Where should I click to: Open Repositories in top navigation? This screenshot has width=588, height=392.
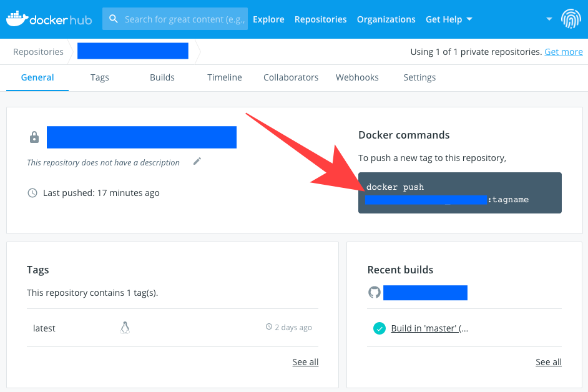point(321,19)
